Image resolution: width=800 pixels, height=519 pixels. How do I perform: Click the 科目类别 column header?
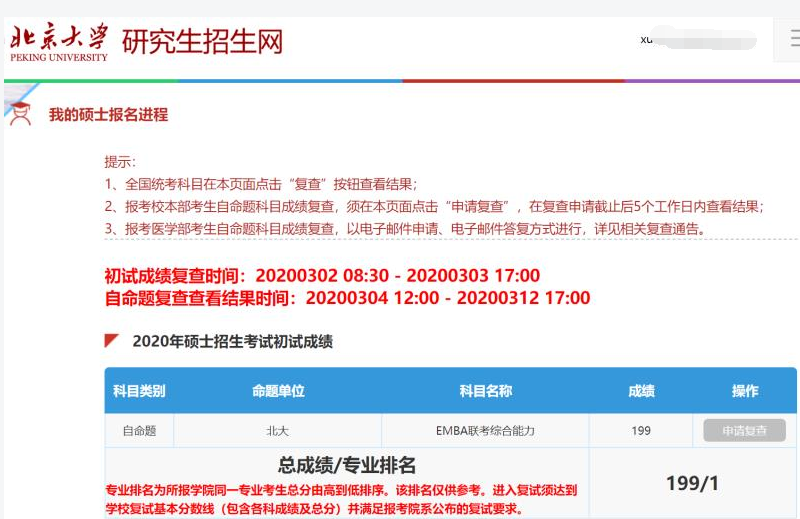coord(139,391)
